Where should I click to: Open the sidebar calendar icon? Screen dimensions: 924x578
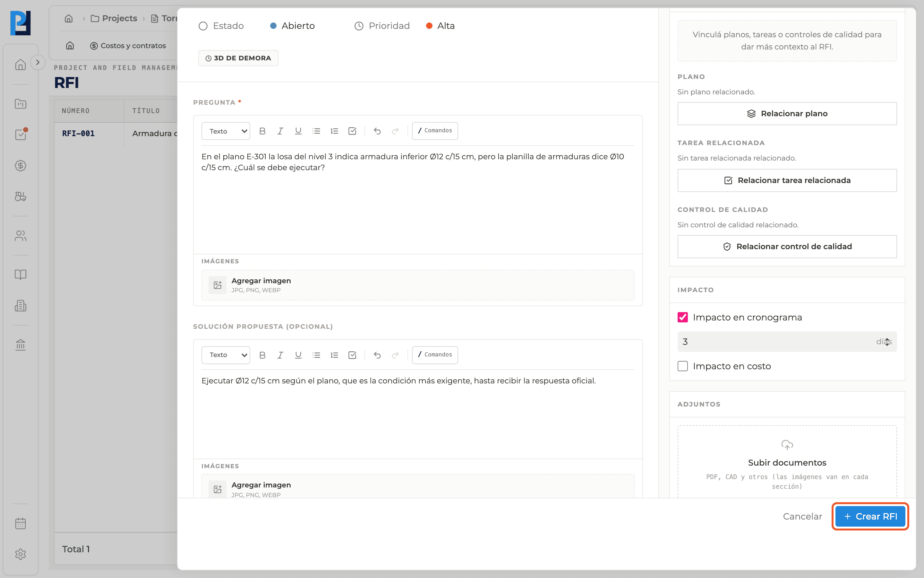coord(21,523)
